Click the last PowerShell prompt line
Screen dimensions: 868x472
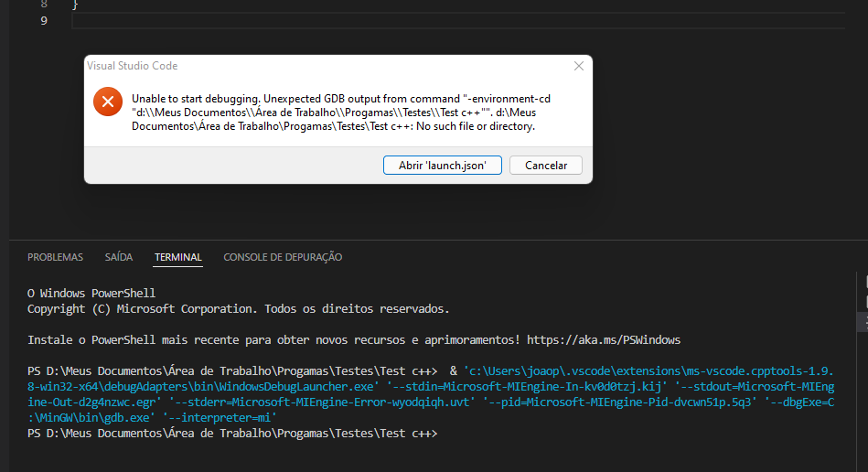[x=232, y=434]
